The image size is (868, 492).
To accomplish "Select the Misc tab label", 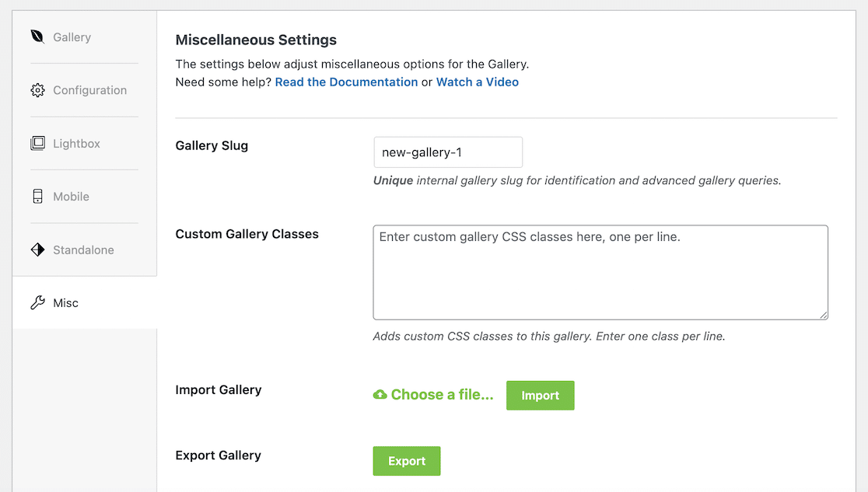I will (x=65, y=303).
